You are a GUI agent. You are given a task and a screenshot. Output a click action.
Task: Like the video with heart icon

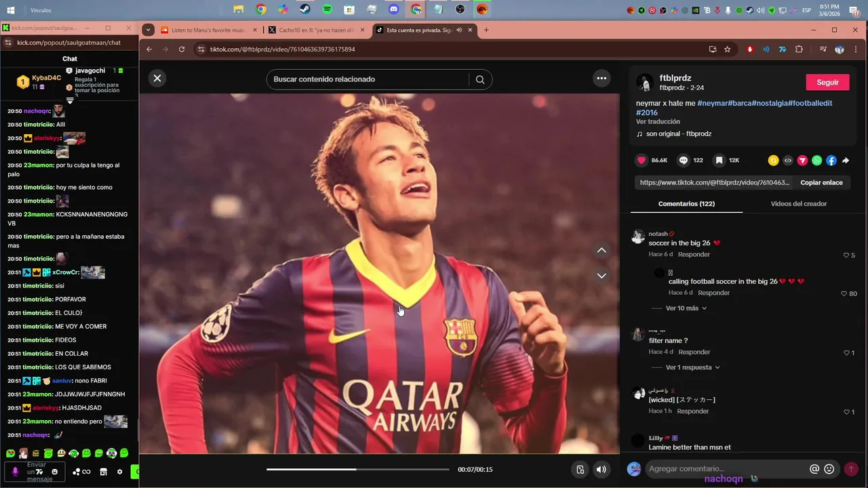pyautogui.click(x=641, y=160)
